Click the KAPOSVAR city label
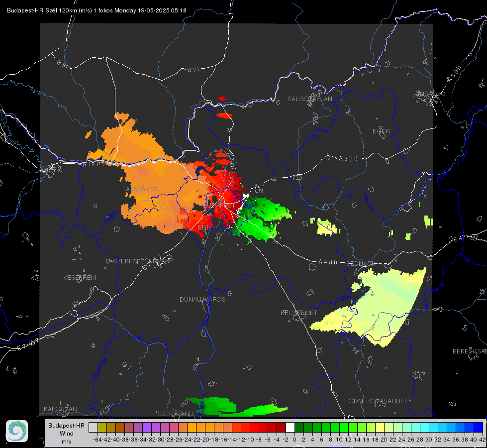Screen dimensions: 487x448 60,409
